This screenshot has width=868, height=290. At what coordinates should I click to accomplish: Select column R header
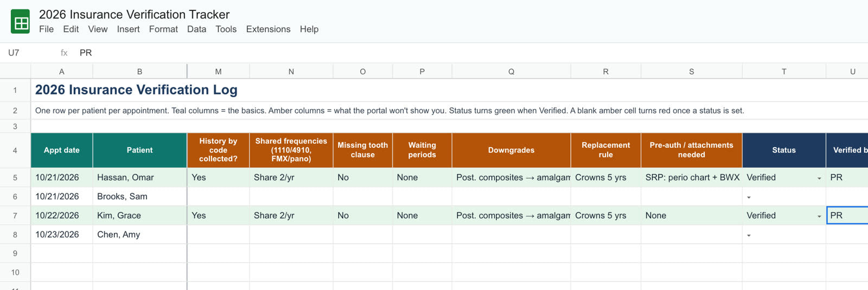[606, 71]
